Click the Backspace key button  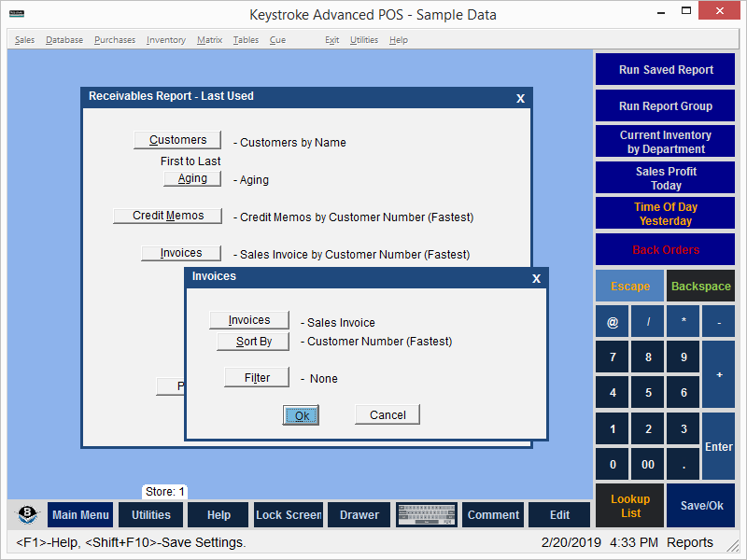tap(701, 287)
